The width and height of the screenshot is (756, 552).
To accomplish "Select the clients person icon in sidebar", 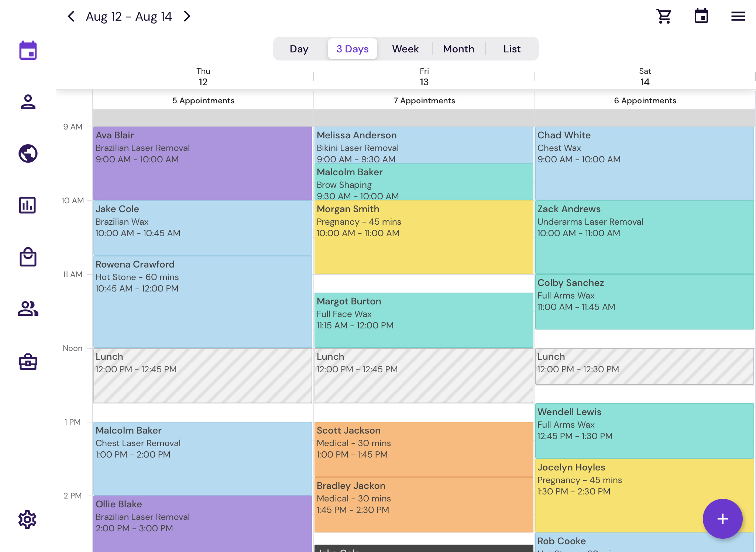I will (28, 102).
